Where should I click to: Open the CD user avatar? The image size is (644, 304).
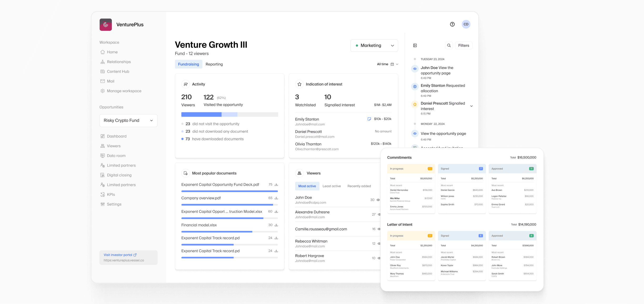(466, 24)
